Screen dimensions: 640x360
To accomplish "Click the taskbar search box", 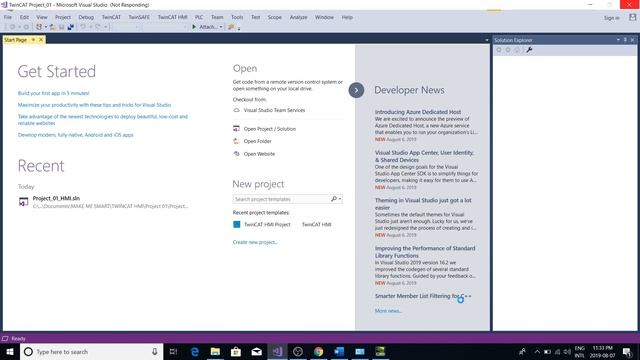I will (91, 351).
